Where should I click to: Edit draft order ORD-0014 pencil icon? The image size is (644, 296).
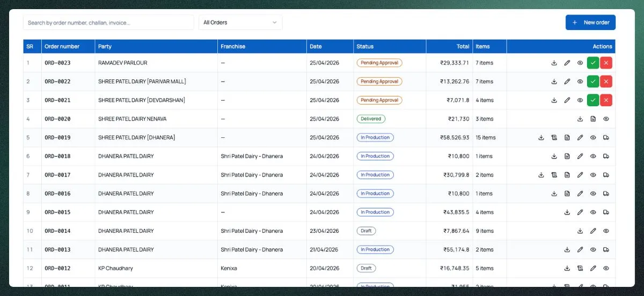click(593, 231)
